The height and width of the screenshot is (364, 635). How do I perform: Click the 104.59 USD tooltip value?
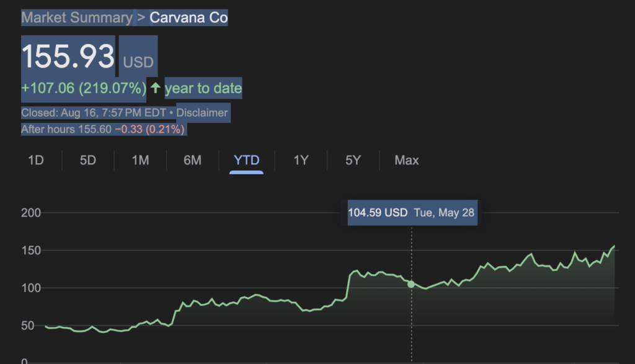coord(378,213)
